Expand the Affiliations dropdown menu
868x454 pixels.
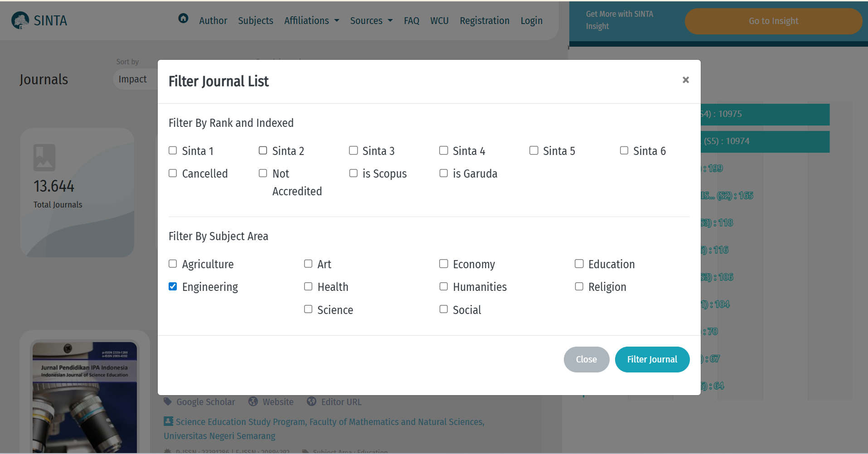[x=311, y=21]
